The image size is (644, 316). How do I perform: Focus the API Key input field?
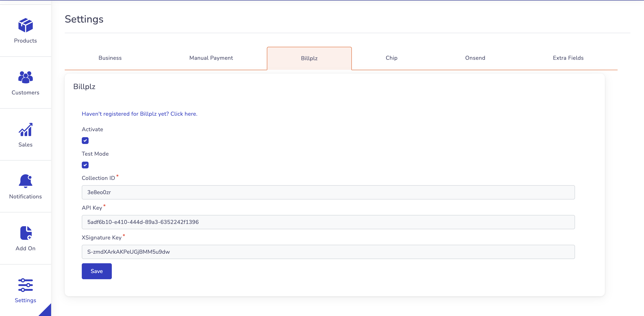[x=328, y=222]
